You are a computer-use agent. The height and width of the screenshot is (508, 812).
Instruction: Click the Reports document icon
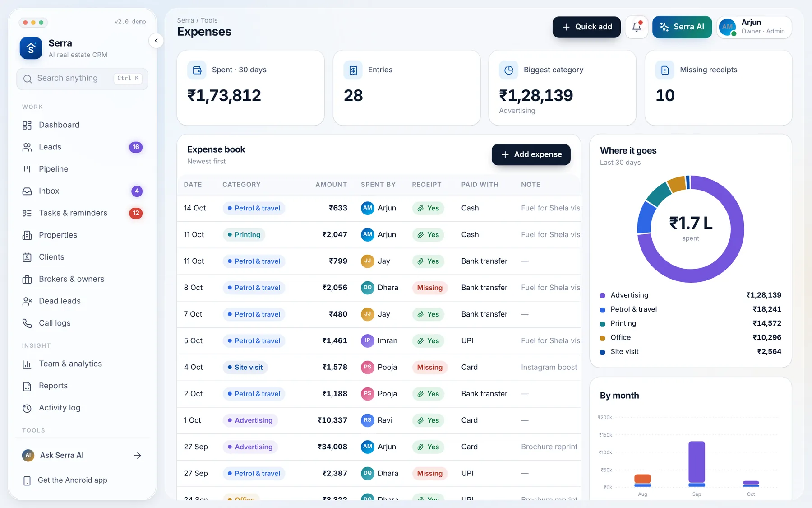point(27,386)
